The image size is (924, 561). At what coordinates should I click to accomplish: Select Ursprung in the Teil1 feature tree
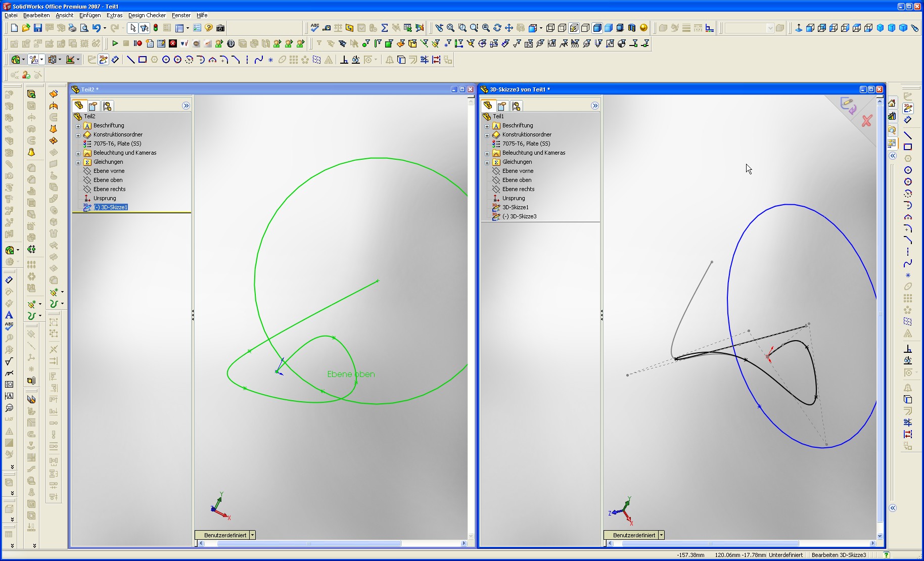514,198
